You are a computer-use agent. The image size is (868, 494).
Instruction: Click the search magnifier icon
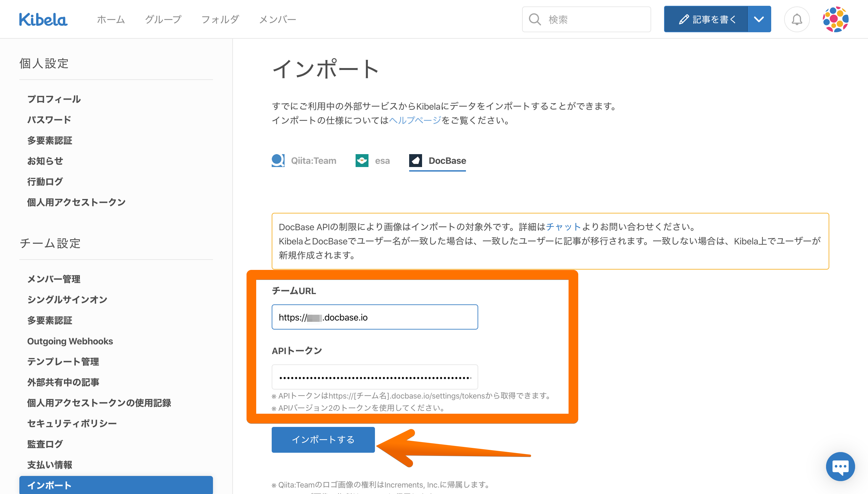pos(535,19)
